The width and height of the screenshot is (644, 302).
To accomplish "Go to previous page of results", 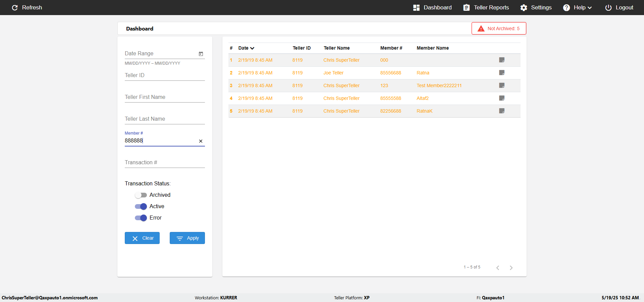I will (x=498, y=267).
